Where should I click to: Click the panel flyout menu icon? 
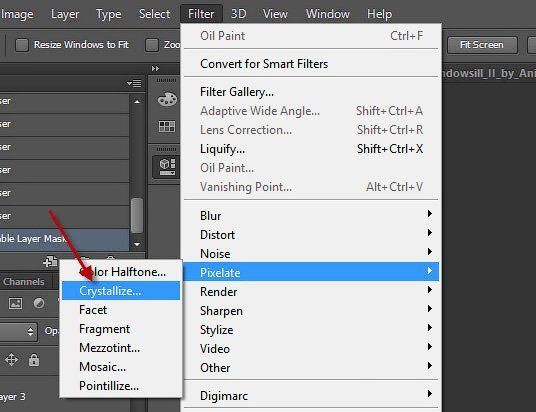tap(134, 83)
